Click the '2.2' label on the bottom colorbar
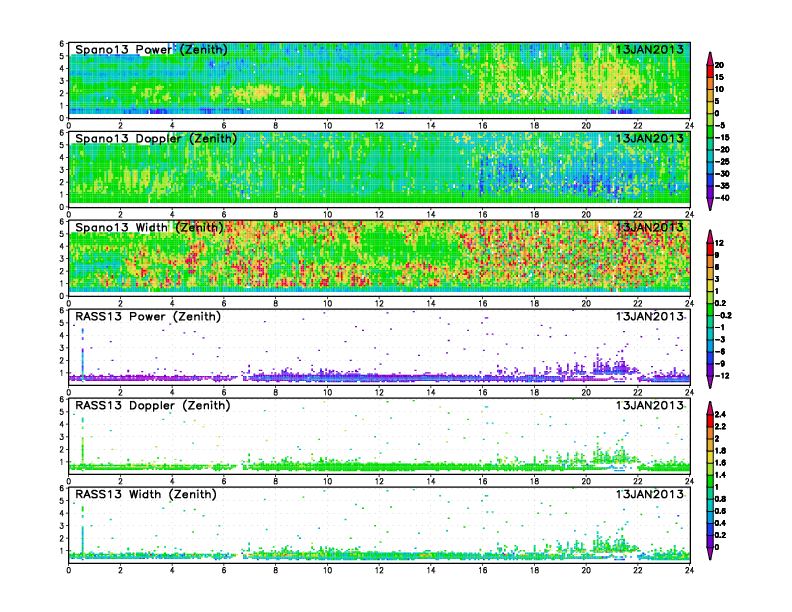 click(720, 427)
